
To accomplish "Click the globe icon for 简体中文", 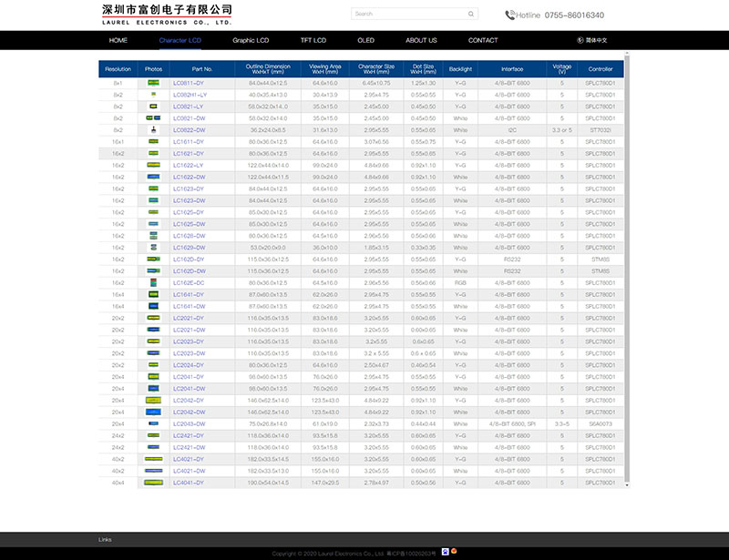I will [x=580, y=41].
